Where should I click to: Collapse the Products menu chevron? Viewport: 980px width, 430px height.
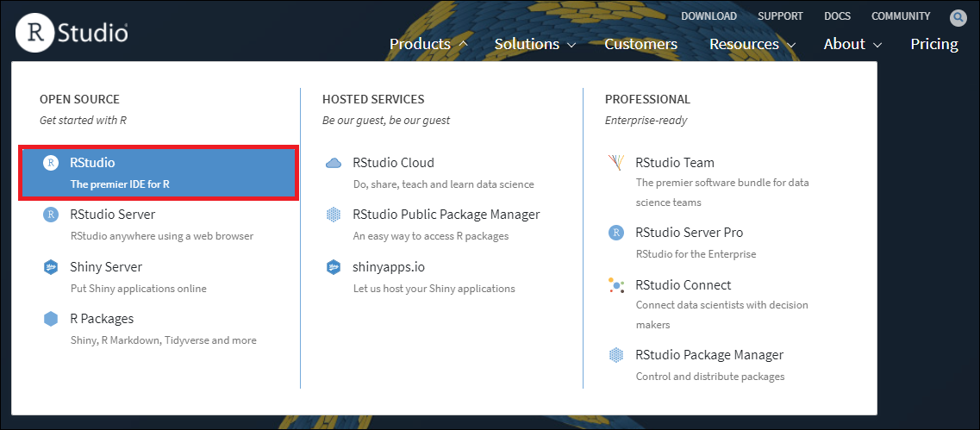tap(463, 44)
